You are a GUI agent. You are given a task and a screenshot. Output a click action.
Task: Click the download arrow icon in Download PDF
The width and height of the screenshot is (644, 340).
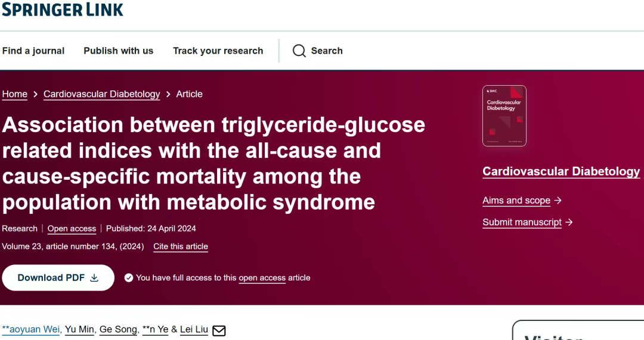[x=94, y=278]
